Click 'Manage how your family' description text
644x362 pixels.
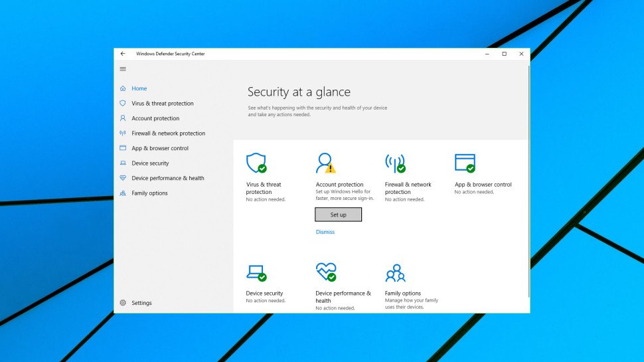(x=411, y=300)
